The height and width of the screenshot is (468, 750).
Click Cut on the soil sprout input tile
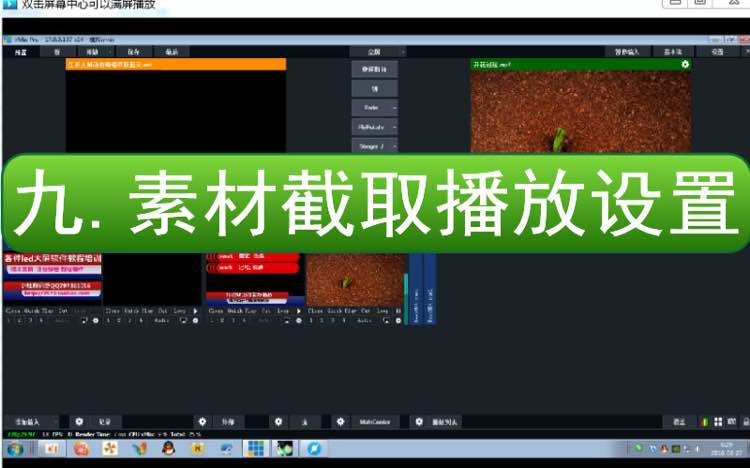click(x=365, y=311)
